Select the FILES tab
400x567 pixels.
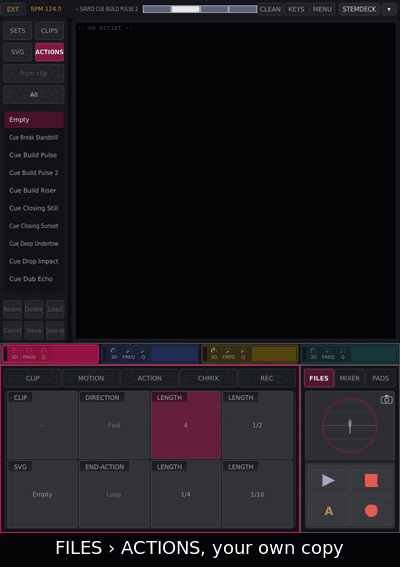click(x=319, y=378)
